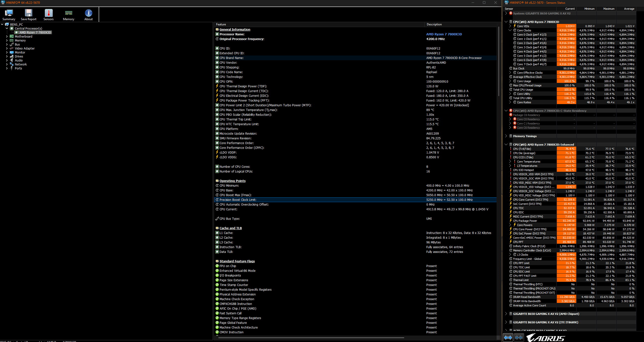Click the Current column header in Sensors window
The image size is (644, 342).
pyautogui.click(x=567, y=9)
